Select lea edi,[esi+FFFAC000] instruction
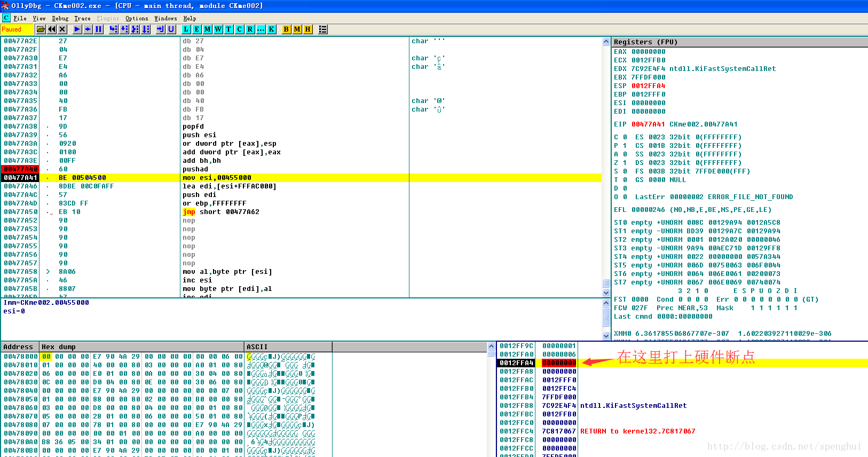 [230, 186]
